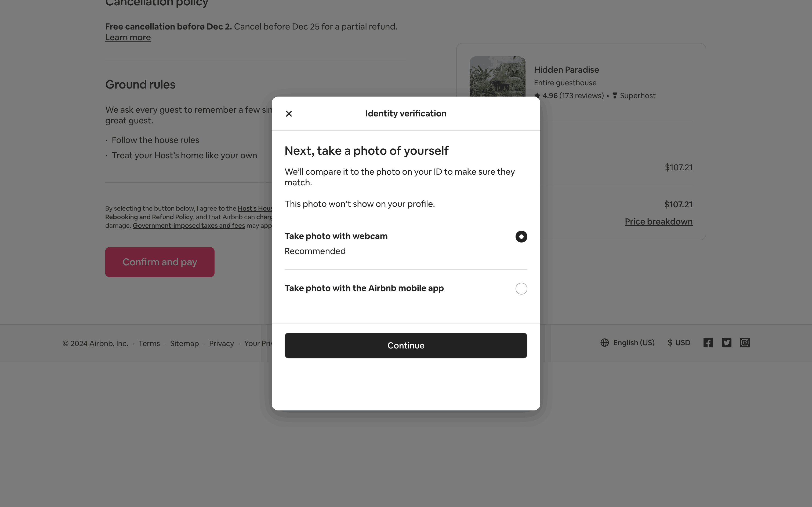The width and height of the screenshot is (812, 507).
Task: Close the Identity verification dialog
Action: [289, 114]
